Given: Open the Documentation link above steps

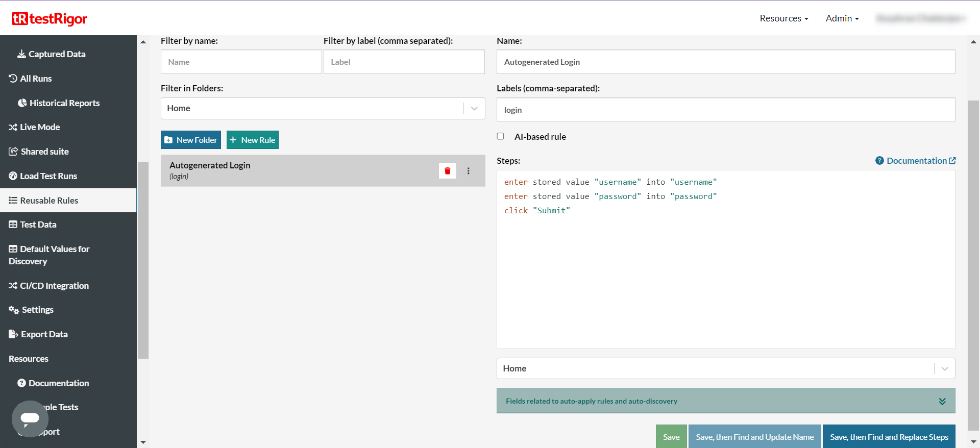Looking at the screenshot, I should click(x=916, y=161).
